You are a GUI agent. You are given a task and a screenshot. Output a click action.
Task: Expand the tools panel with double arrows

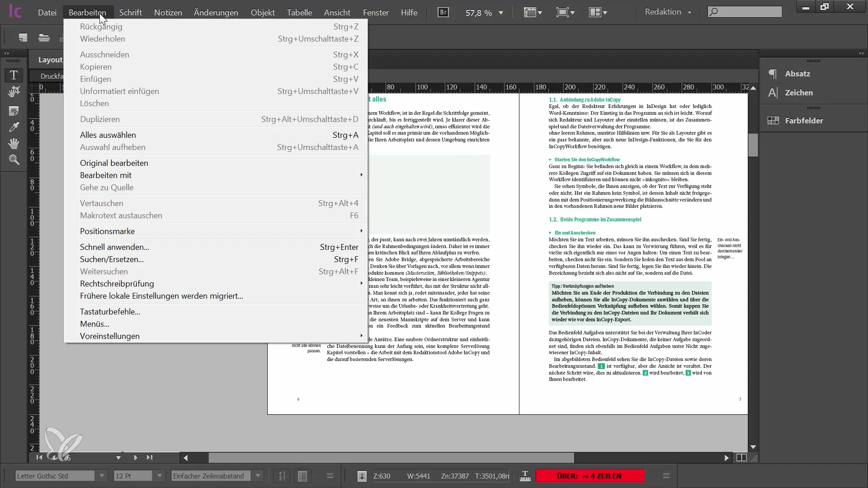pos(6,53)
